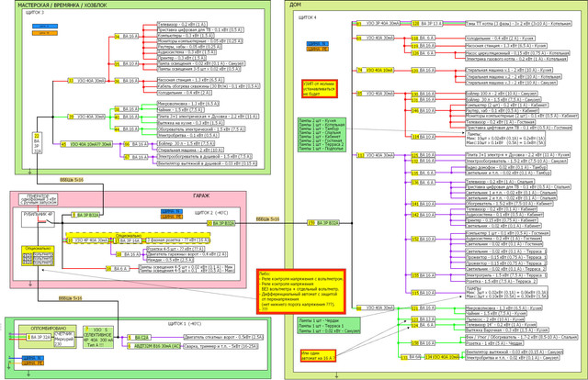Select the ЩИТОК 1 (-40°C) panel title
The height and width of the screenshot is (380, 588).
point(185,323)
